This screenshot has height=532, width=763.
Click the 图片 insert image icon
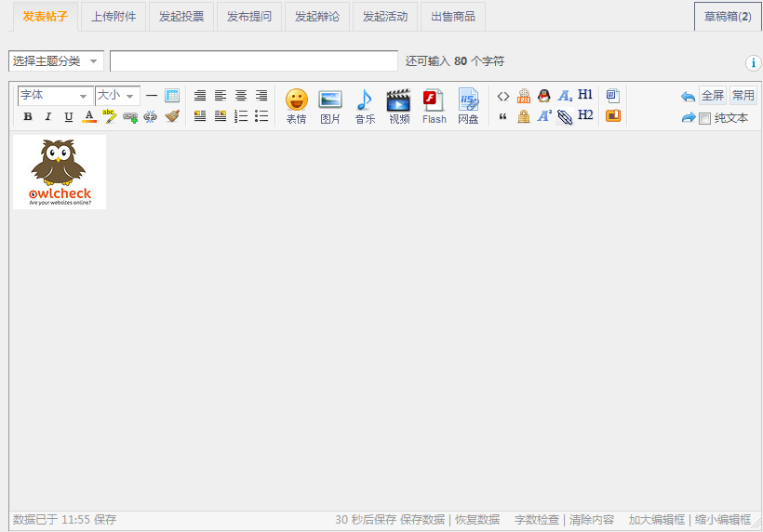330,105
